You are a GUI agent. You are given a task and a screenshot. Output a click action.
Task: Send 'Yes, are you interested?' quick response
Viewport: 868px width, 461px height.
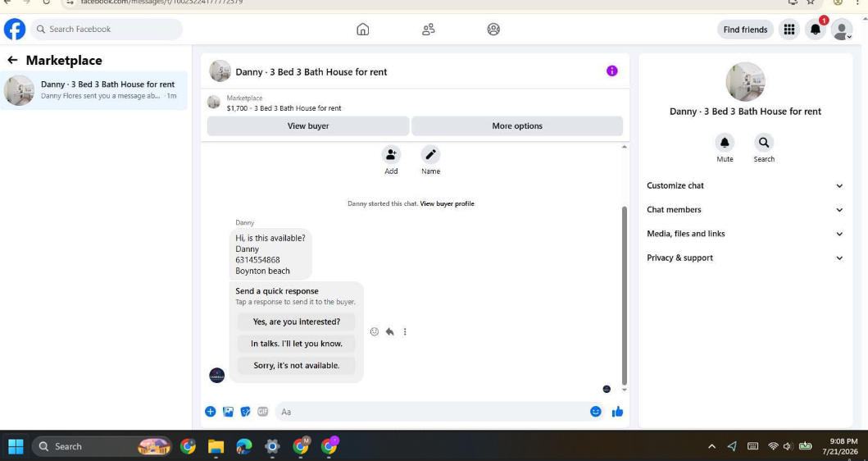coord(296,322)
